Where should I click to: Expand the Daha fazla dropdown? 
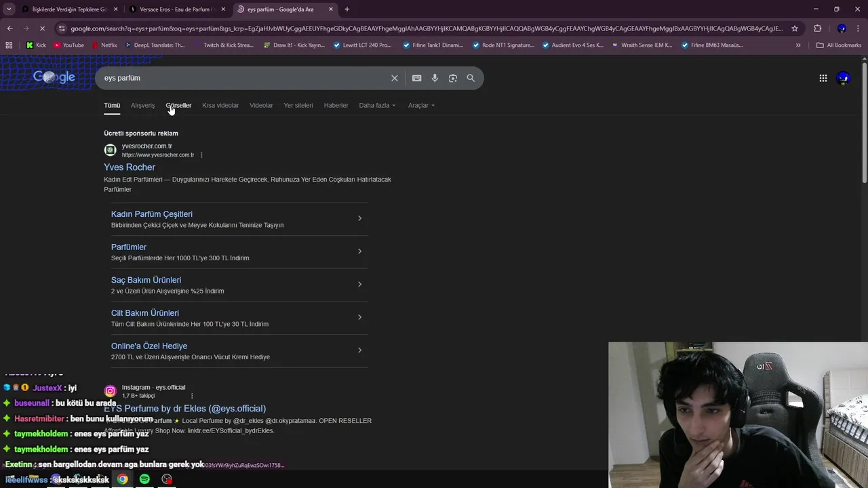(x=377, y=105)
